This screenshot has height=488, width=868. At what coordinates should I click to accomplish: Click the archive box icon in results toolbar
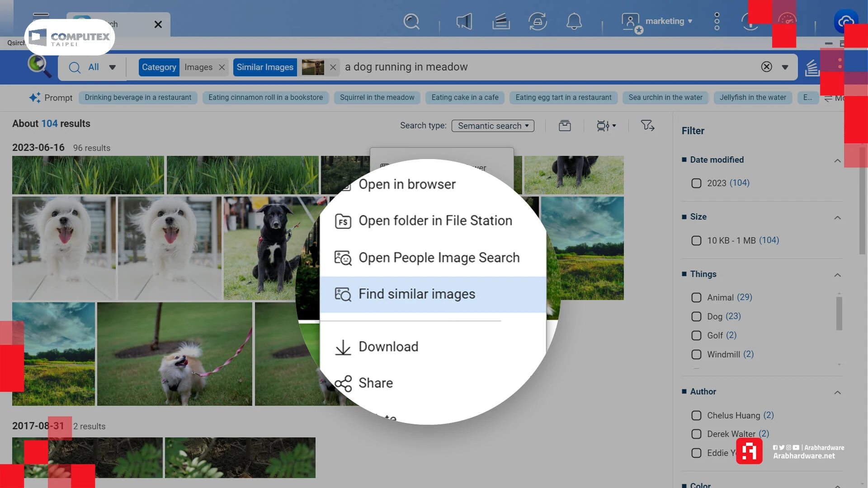tap(565, 126)
